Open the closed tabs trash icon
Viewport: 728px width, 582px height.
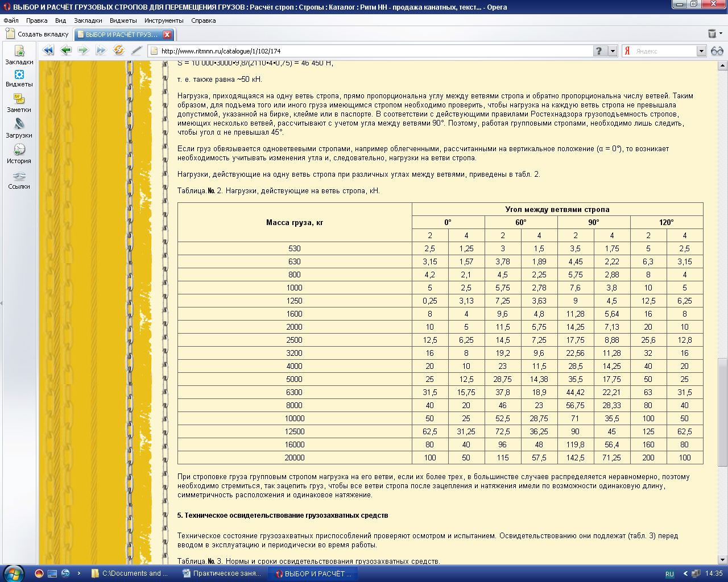(712, 34)
